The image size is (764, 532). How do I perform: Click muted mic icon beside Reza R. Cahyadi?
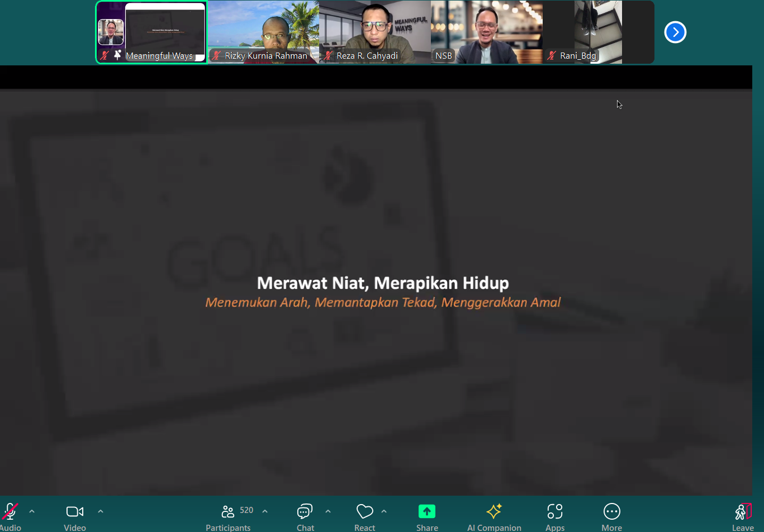pos(328,55)
